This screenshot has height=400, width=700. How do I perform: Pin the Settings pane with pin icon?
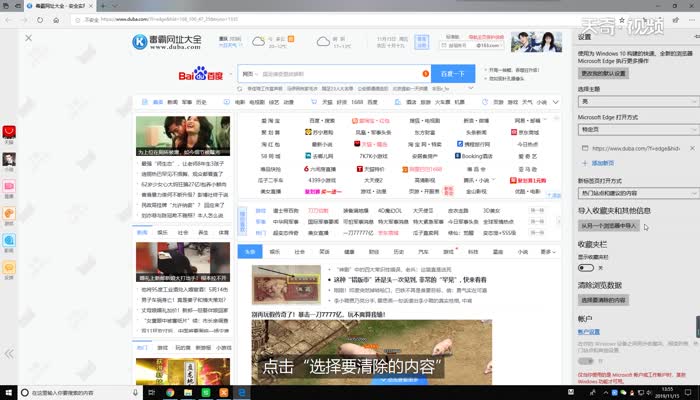696,37
